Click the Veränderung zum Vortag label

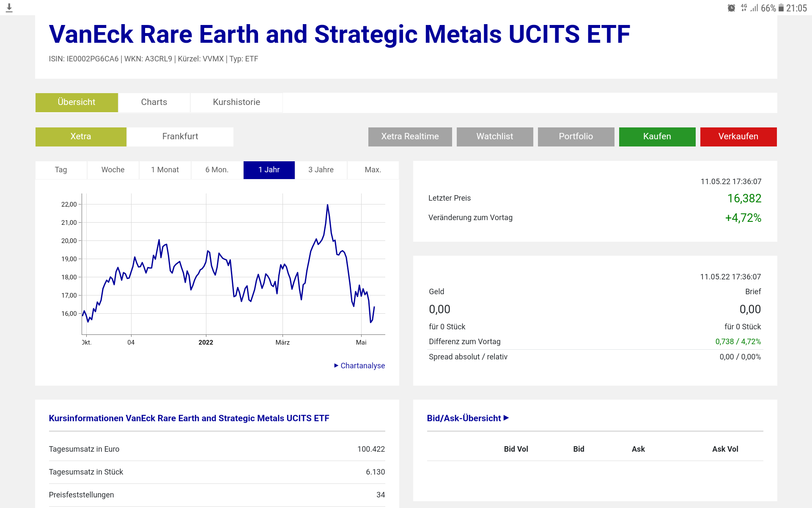tap(470, 218)
